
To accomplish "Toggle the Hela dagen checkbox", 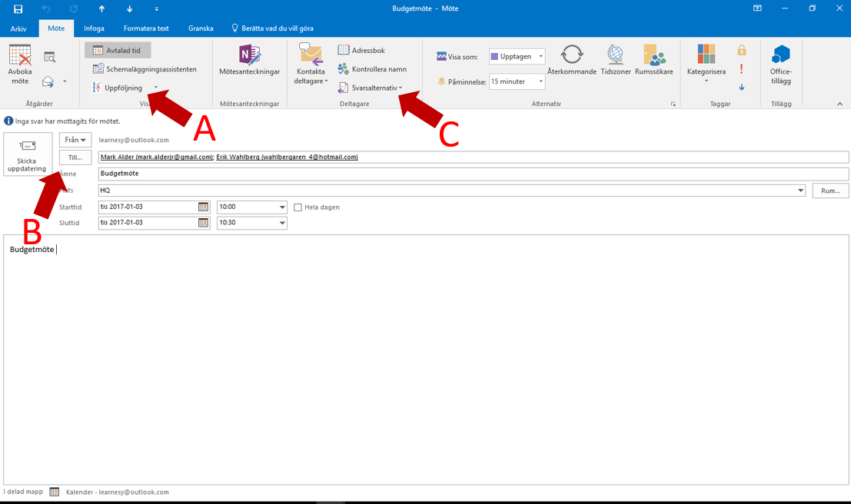I will click(x=298, y=207).
